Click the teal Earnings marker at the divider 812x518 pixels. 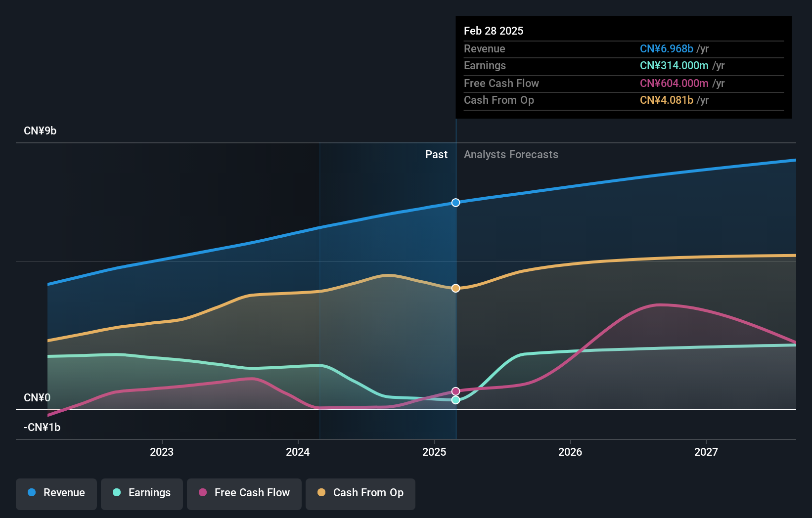[x=455, y=400]
